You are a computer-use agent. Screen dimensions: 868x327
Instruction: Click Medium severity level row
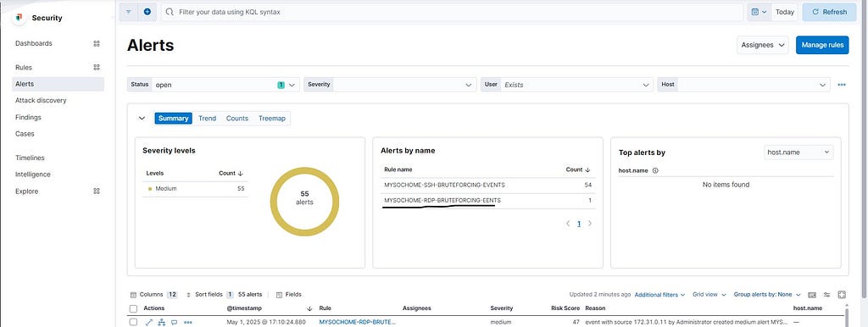coord(196,189)
